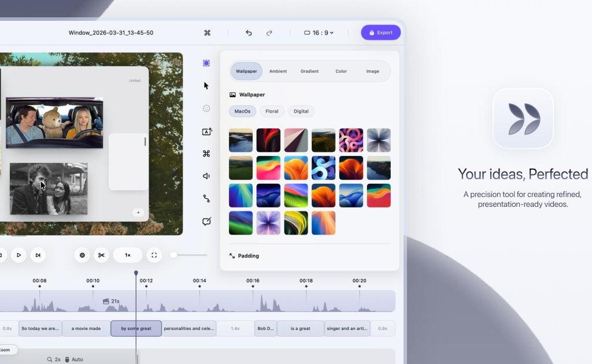Jump to the 00:18 timeline marker

pyautogui.click(x=306, y=281)
